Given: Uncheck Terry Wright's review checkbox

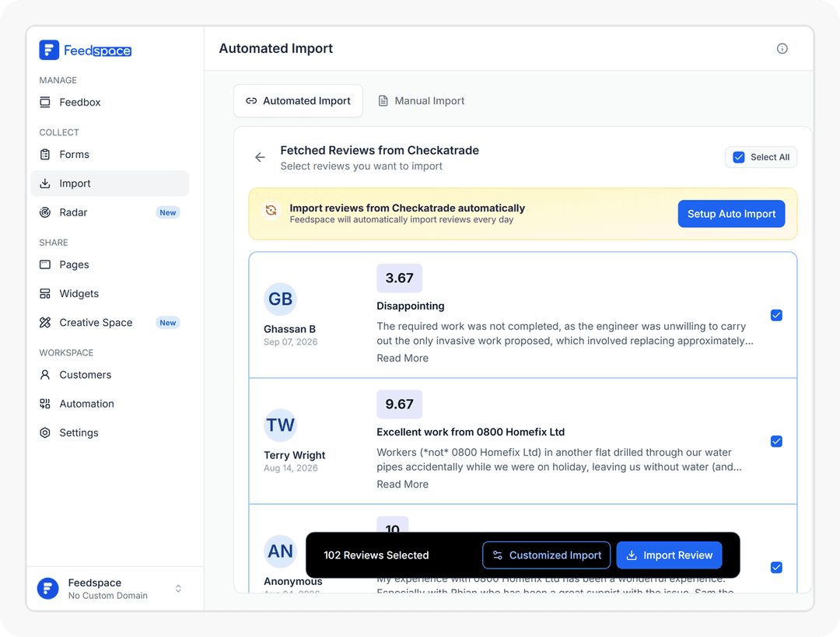Looking at the screenshot, I should click(x=776, y=442).
